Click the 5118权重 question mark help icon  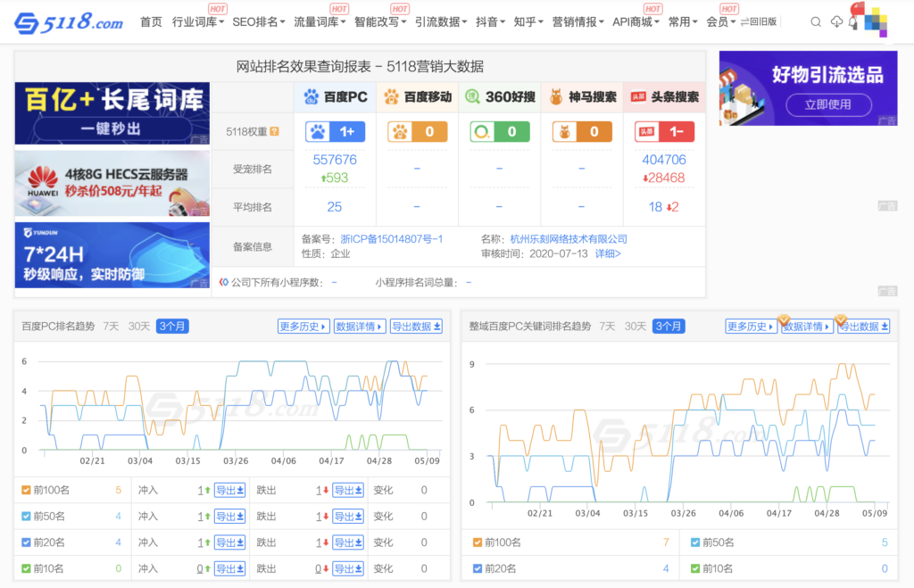(x=275, y=132)
